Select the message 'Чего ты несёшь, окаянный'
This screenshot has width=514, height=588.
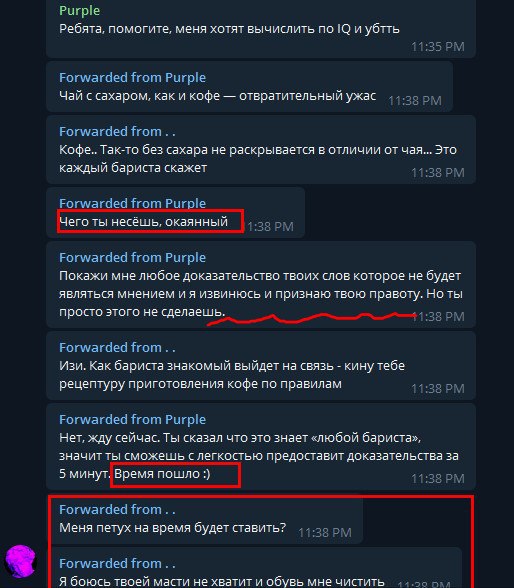tap(143, 222)
